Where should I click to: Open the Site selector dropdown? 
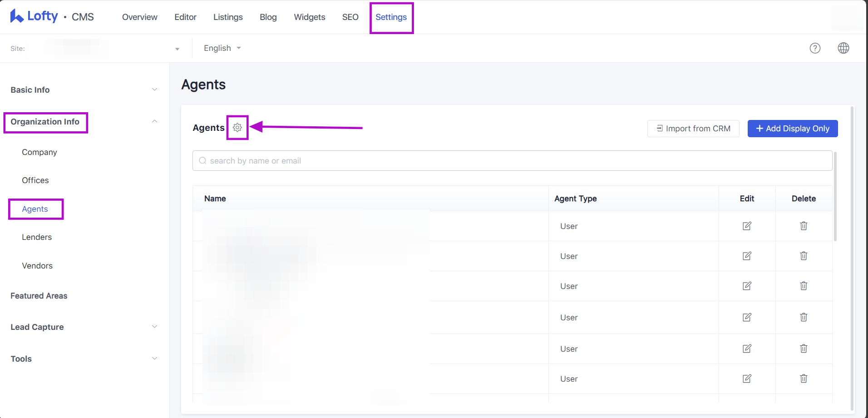tap(177, 49)
